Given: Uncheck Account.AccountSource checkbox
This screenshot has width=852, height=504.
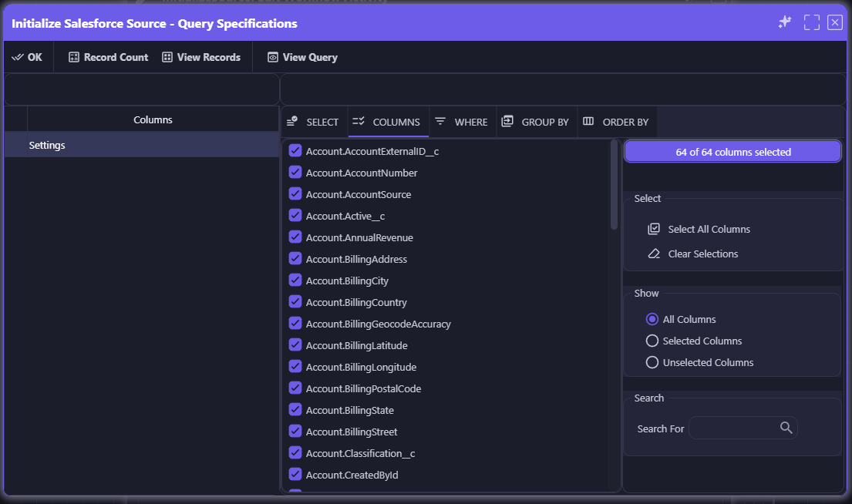Looking at the screenshot, I should (295, 194).
